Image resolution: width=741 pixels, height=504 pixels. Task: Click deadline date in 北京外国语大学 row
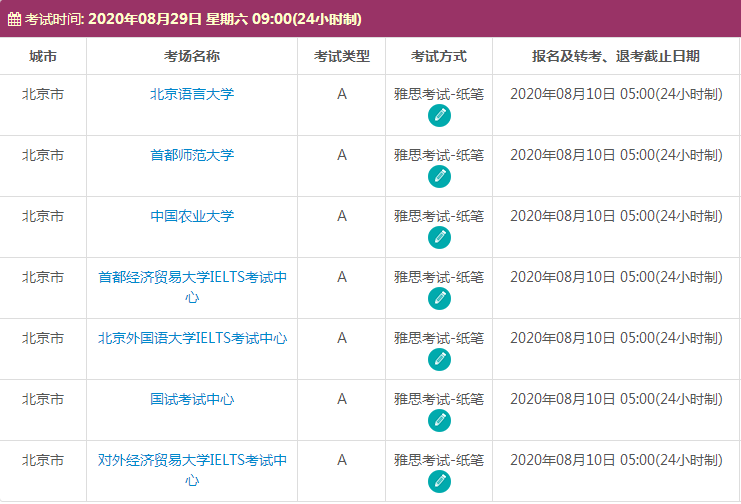tap(616, 338)
